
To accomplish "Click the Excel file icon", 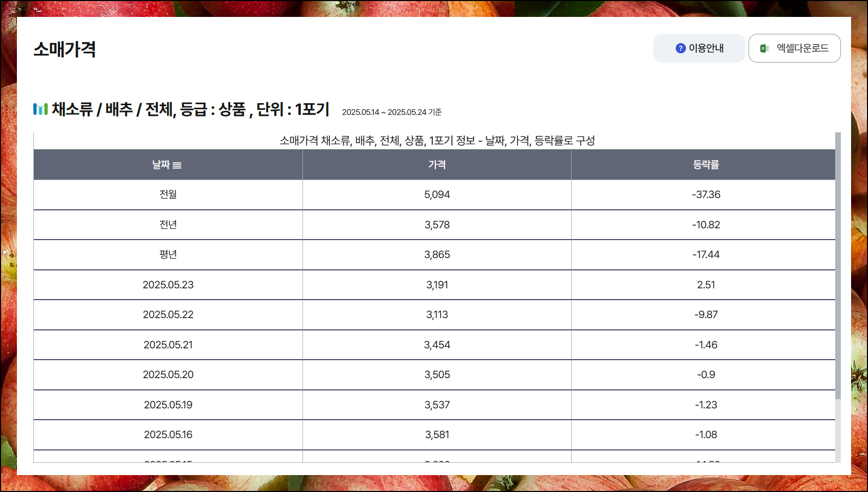I will [764, 48].
